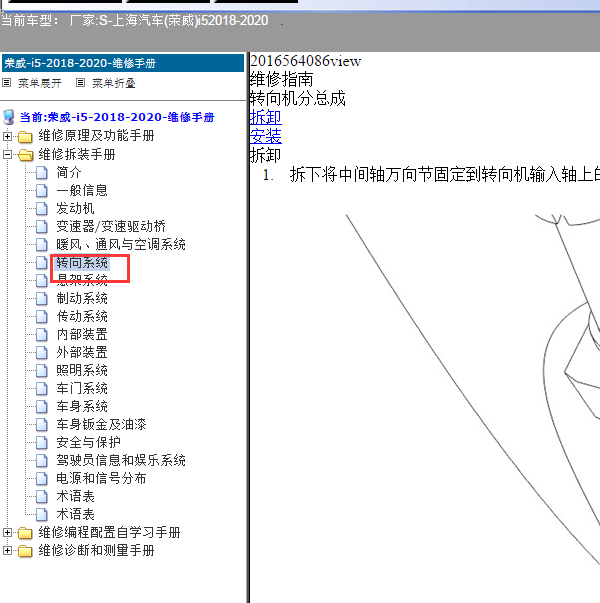Click the folder icon of 维修诊断和测量手册
Image resolution: width=600 pixels, height=603 pixels.
click(25, 551)
